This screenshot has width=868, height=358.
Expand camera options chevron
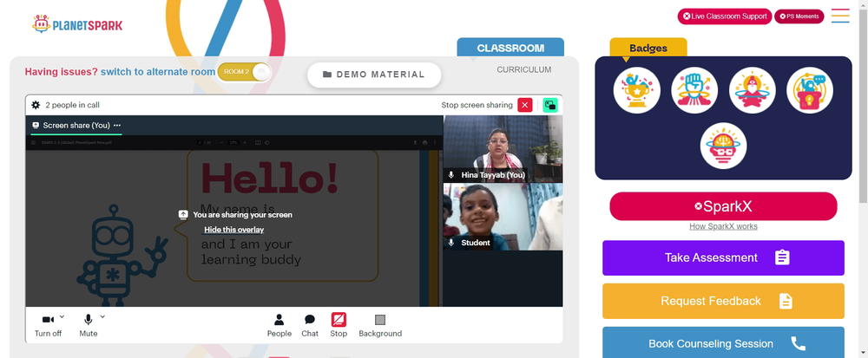[62, 316]
